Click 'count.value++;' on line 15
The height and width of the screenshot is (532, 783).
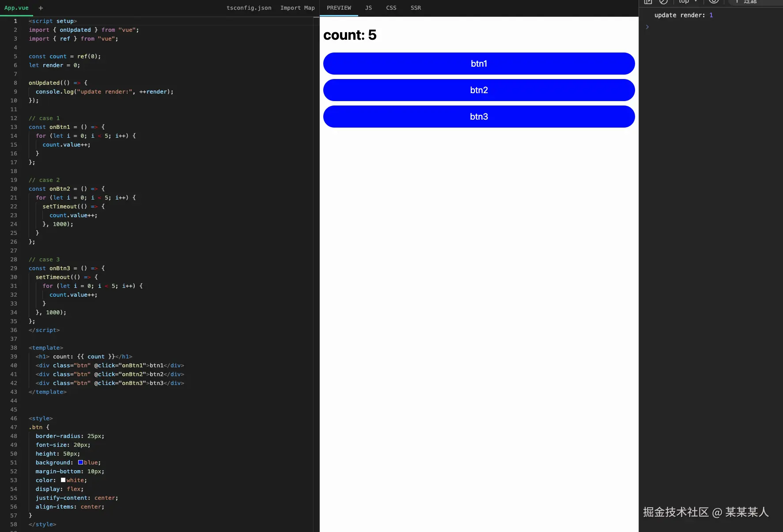point(66,144)
